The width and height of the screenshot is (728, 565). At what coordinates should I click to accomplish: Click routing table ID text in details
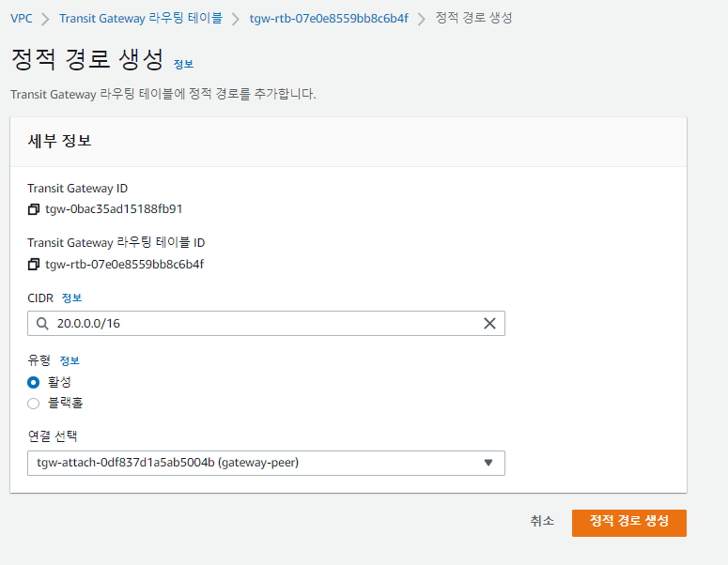(x=124, y=265)
